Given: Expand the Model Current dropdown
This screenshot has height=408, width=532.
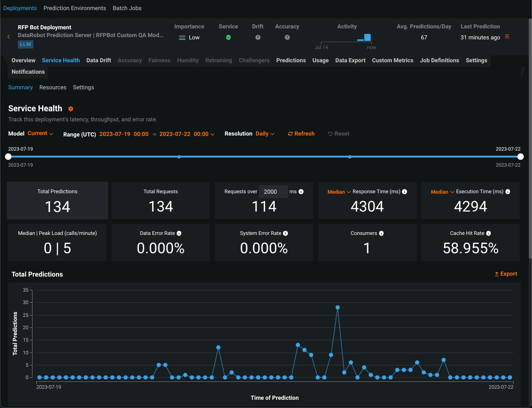Looking at the screenshot, I should [40, 134].
